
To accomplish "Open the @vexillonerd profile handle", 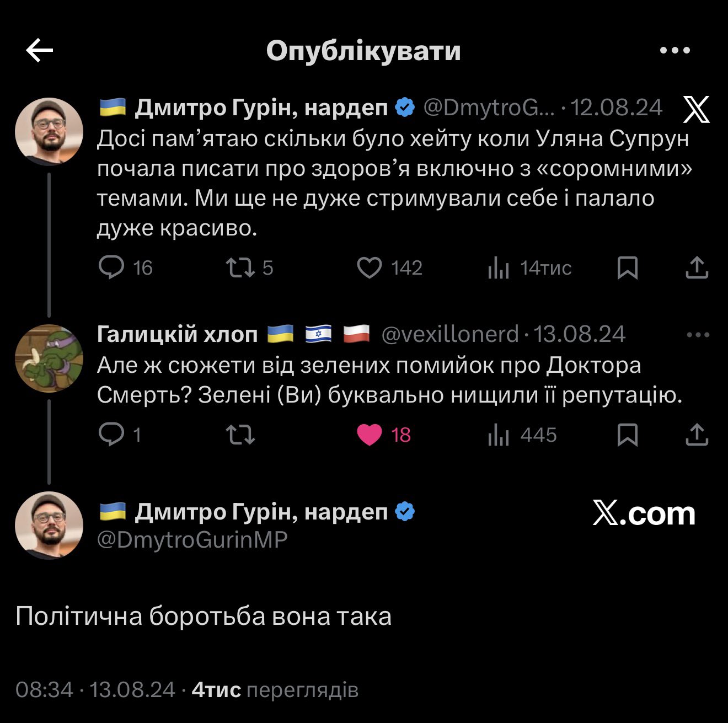I will click(449, 334).
